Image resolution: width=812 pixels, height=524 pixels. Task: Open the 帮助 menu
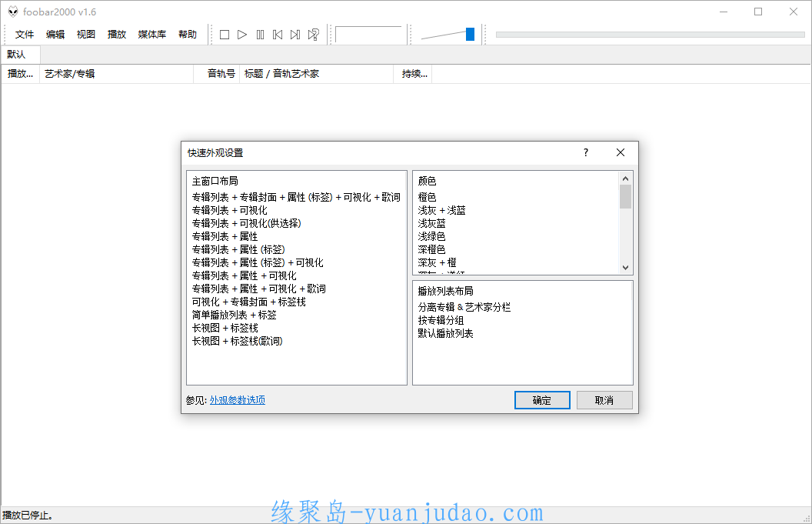coord(188,35)
